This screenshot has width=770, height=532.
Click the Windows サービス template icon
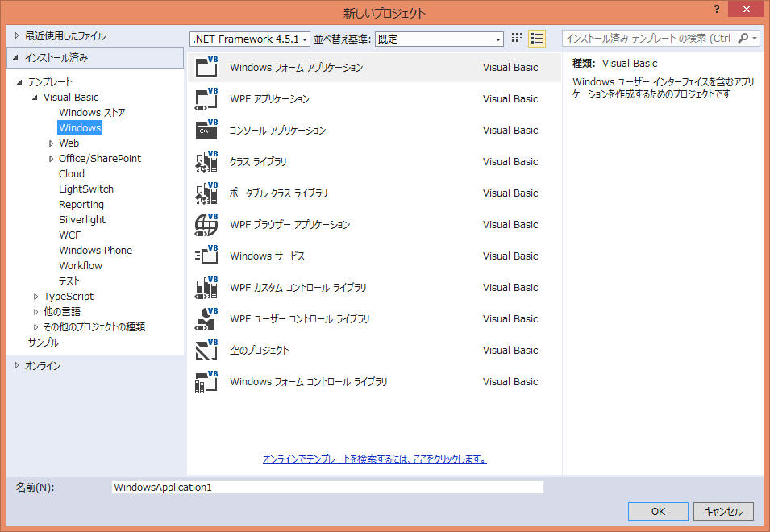(x=206, y=256)
